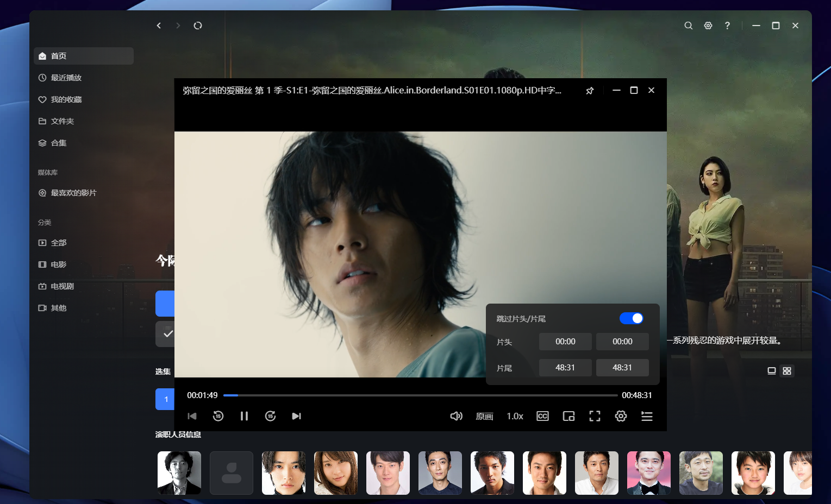Viewport: 831px width, 504px height.
Task: Skip to the next episode
Action: pos(296,416)
